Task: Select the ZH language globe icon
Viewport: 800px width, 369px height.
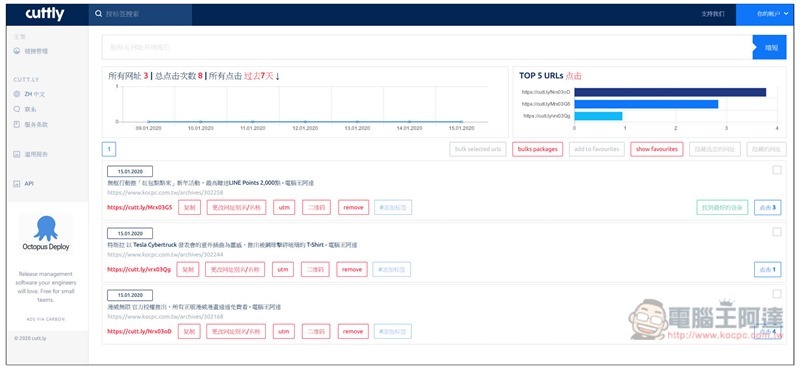Action: click(17, 94)
